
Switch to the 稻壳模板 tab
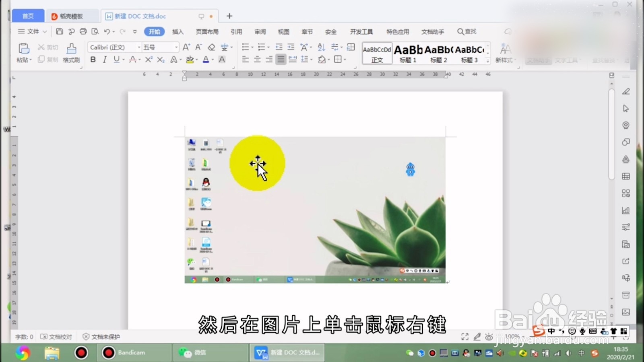pos(72,16)
